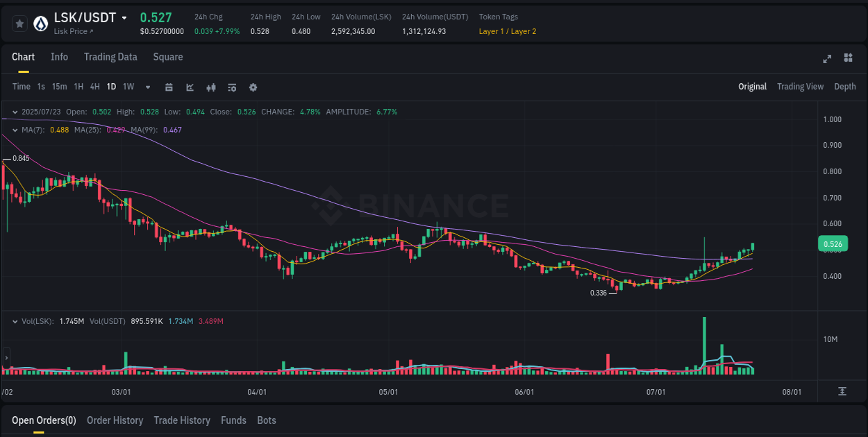Click the Layer 2 token tag
Viewport: 868px width, 437px height.
524,31
